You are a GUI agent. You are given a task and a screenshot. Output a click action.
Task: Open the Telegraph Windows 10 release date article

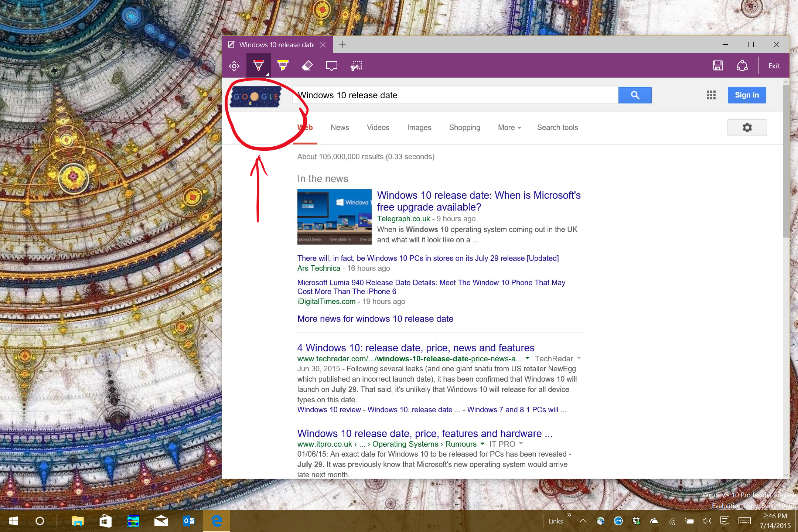pyautogui.click(x=479, y=201)
